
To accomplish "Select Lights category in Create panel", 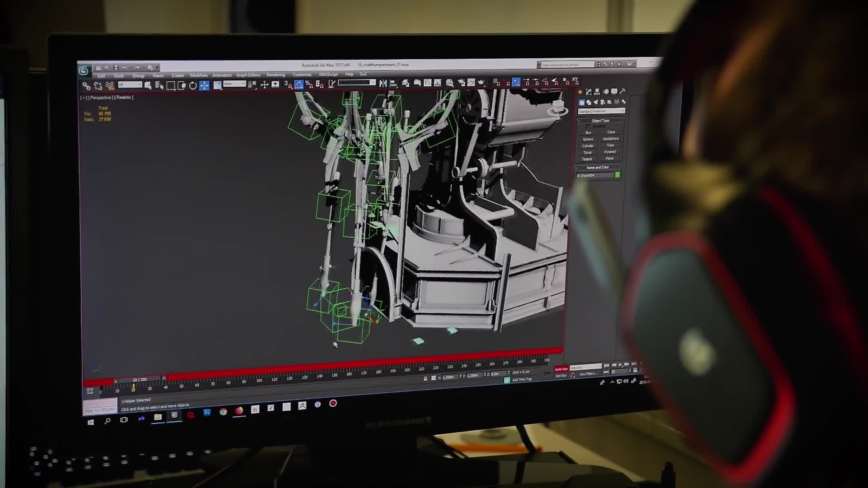I will tap(596, 102).
